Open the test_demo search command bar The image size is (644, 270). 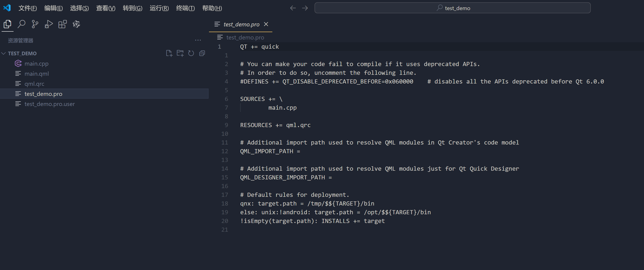click(452, 8)
